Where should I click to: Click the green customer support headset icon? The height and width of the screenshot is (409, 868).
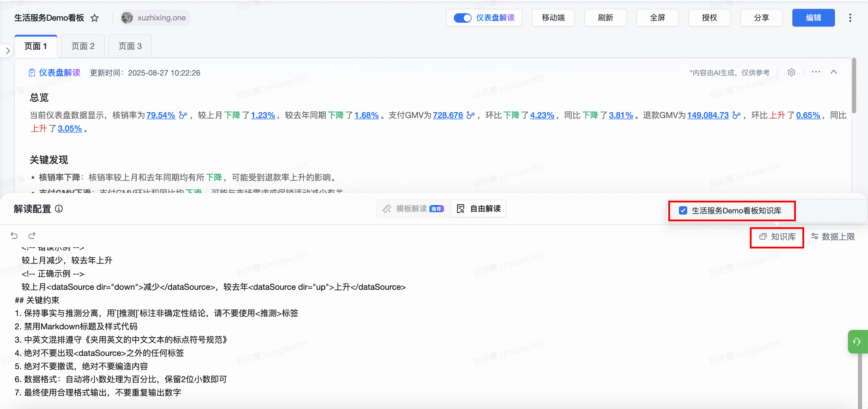856,342
